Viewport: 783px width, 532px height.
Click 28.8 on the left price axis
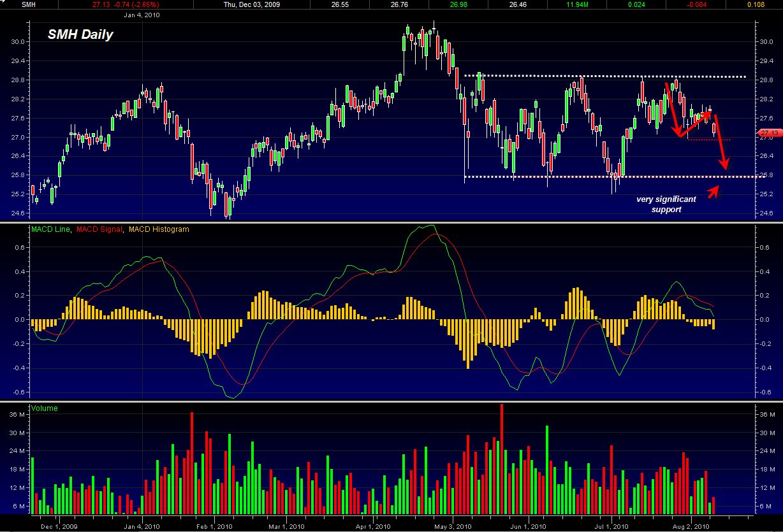(x=17, y=80)
